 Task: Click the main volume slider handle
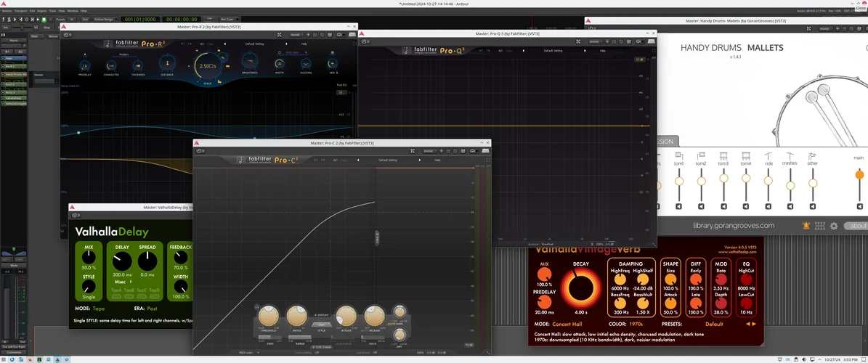tap(859, 174)
